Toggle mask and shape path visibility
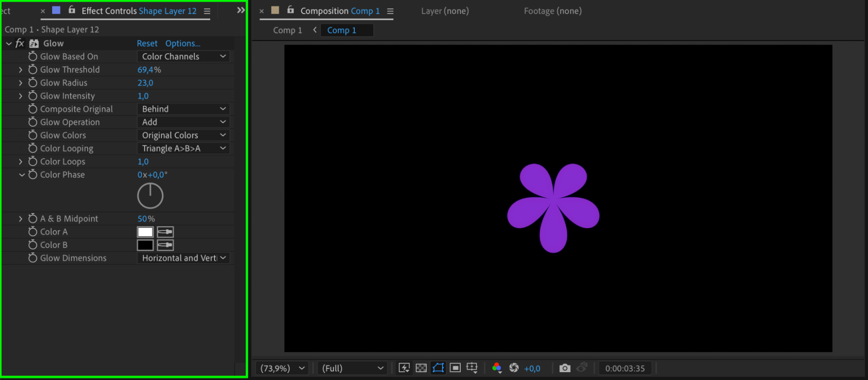 pos(438,368)
